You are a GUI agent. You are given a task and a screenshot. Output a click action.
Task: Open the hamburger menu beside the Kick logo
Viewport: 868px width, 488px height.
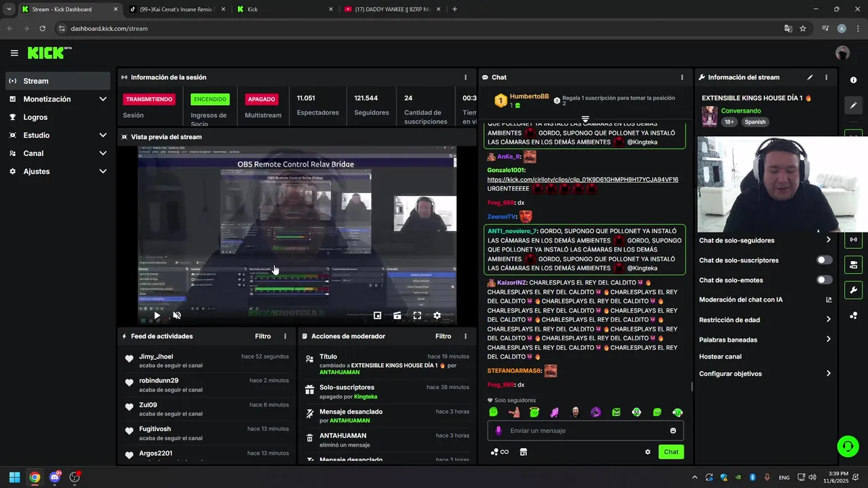click(x=14, y=53)
